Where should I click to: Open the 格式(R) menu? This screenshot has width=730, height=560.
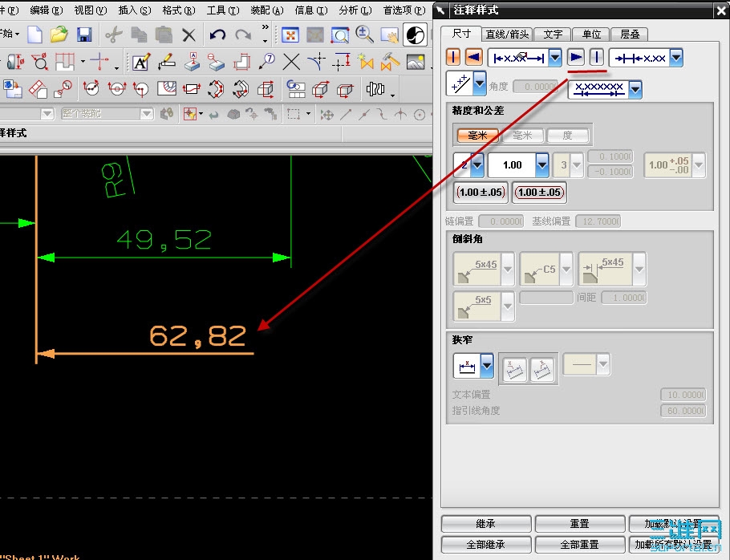[x=179, y=10]
